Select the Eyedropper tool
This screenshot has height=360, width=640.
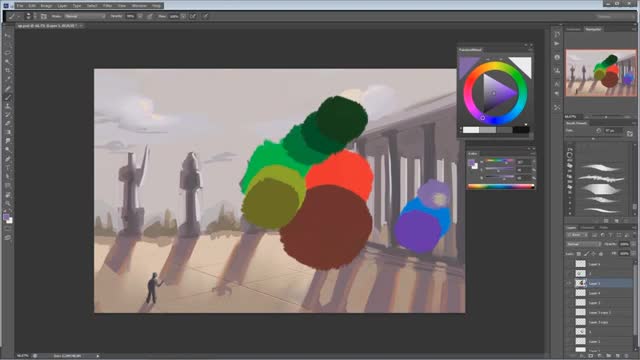(8, 79)
